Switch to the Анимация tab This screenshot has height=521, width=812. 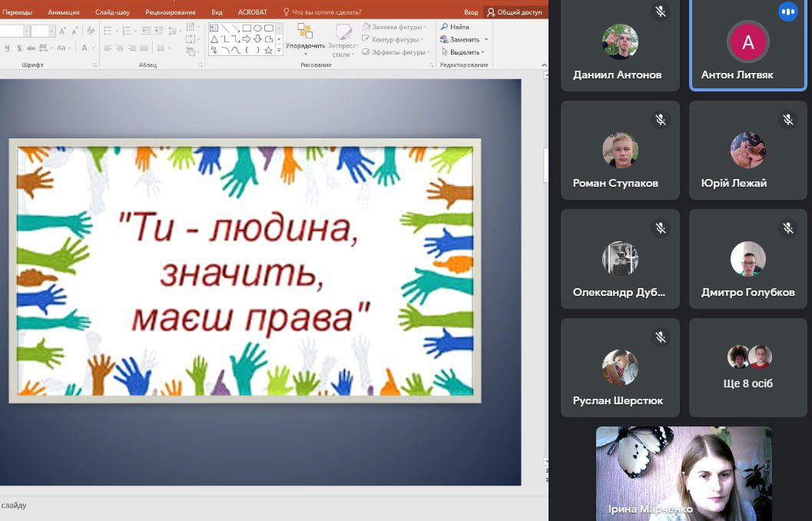(x=64, y=12)
